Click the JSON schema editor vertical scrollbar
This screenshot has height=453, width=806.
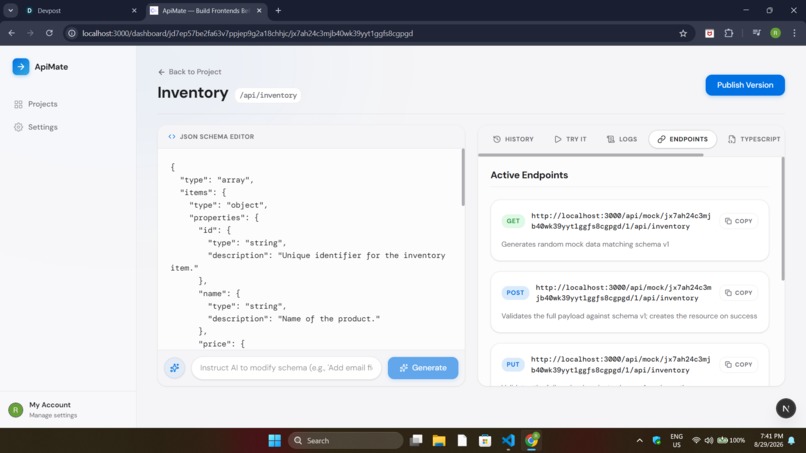pyautogui.click(x=463, y=177)
